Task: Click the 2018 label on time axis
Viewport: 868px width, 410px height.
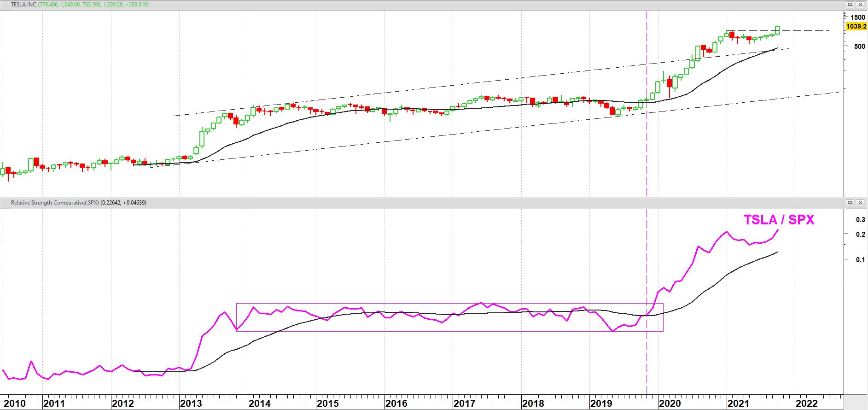Action: pos(533,404)
